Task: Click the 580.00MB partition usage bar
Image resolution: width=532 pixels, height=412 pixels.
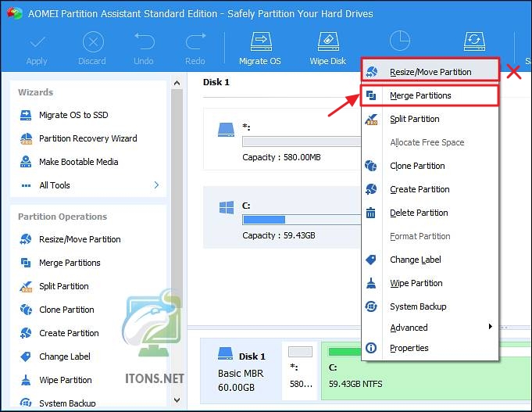Action: tap(302, 142)
